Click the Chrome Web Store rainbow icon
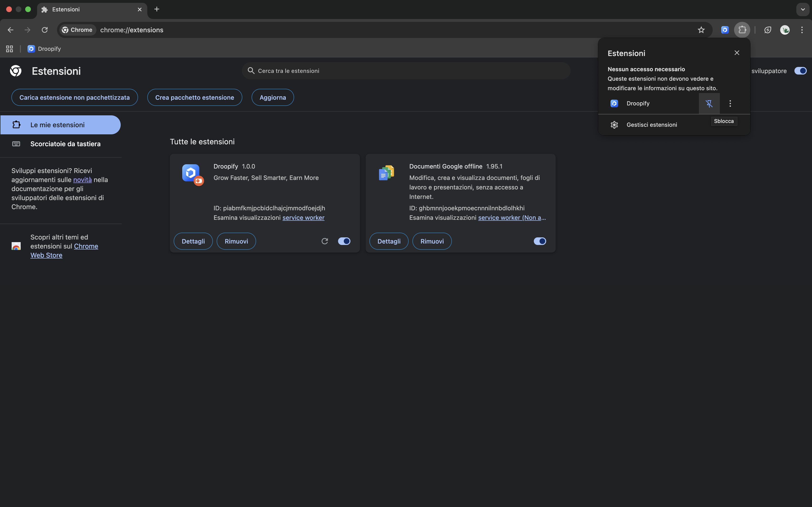The height and width of the screenshot is (507, 812). pyautogui.click(x=16, y=246)
